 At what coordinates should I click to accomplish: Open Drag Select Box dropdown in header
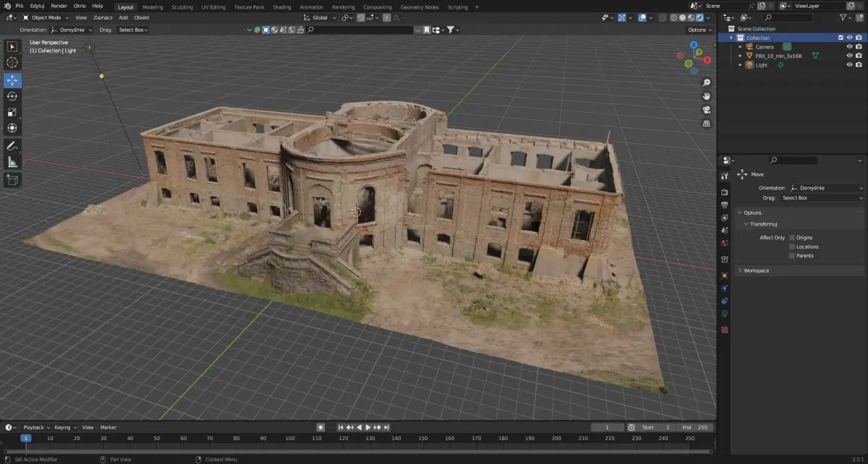[x=133, y=30]
